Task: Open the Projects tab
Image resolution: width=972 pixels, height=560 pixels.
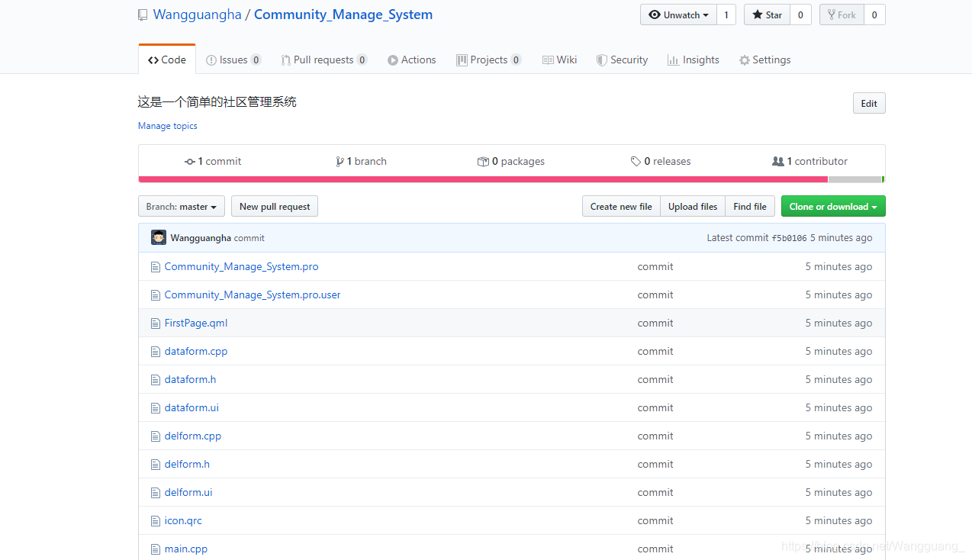Action: (489, 60)
